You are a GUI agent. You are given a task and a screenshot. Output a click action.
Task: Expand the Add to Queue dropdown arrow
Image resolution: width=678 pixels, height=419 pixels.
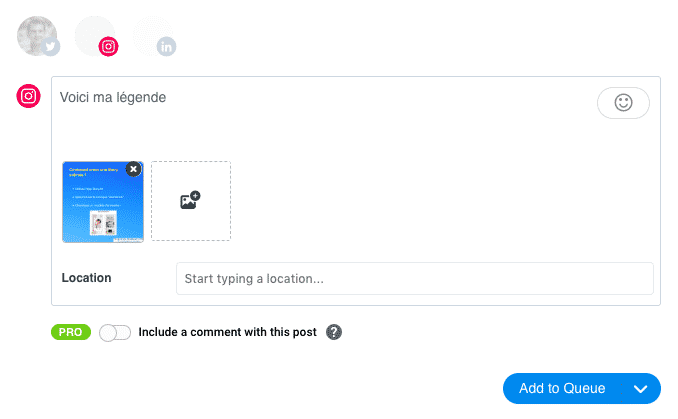point(640,389)
